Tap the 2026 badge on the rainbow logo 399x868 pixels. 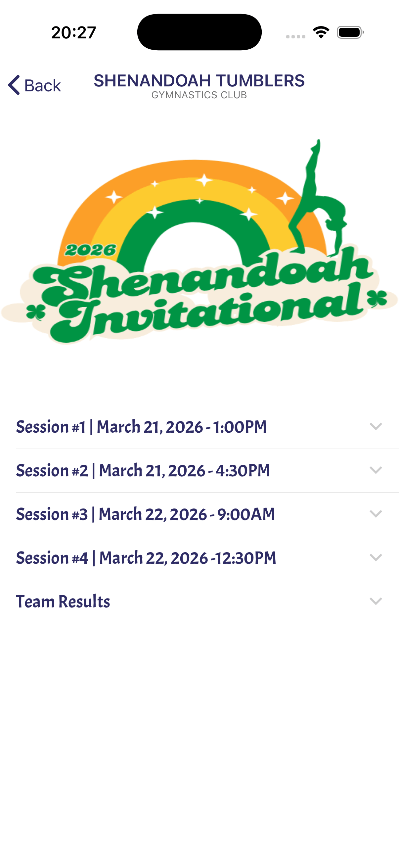coord(90,250)
